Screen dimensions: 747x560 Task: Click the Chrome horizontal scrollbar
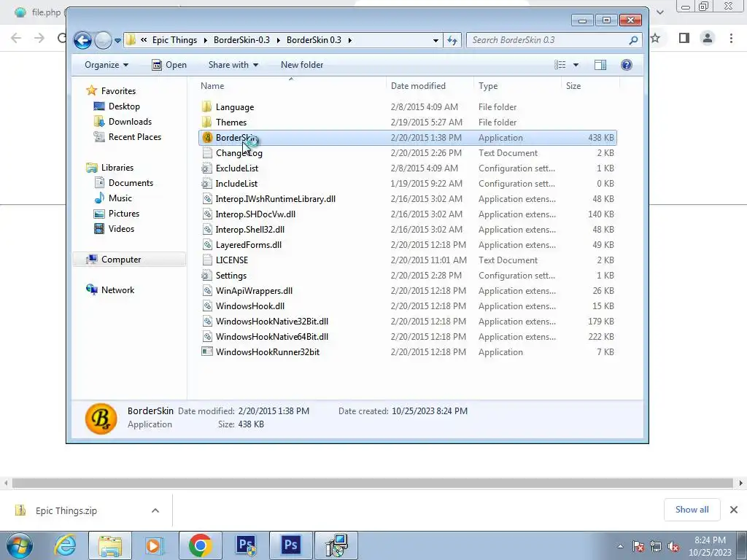[373, 483]
